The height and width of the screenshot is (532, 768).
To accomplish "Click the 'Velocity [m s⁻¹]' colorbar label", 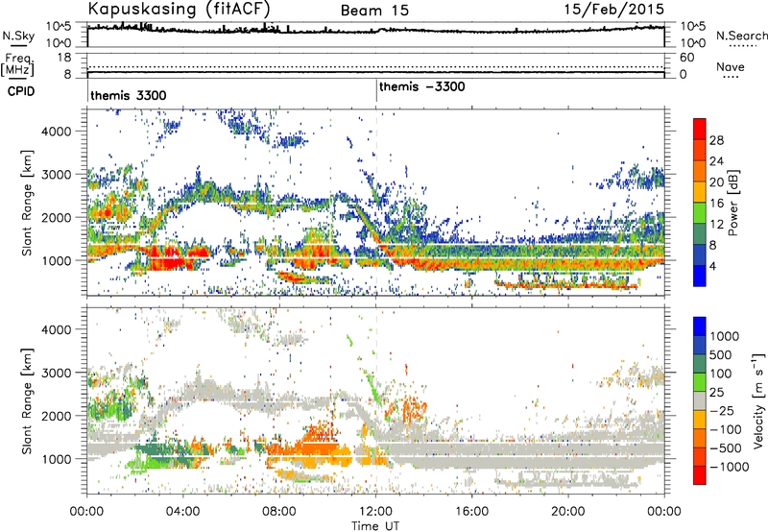I will (758, 400).
